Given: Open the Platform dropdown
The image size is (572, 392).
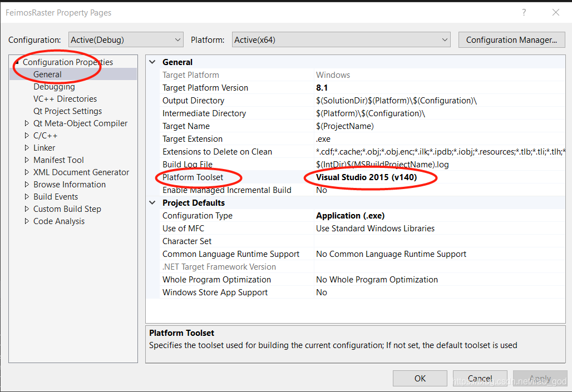Looking at the screenshot, I should [340, 39].
